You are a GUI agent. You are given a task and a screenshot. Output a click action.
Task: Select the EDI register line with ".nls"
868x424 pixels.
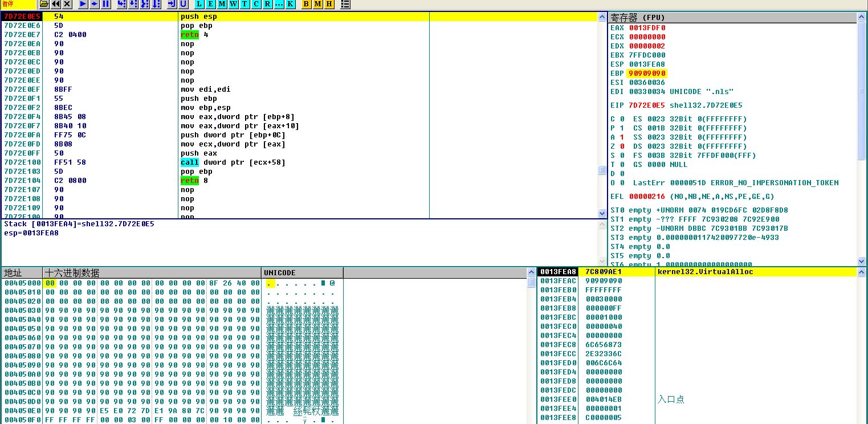[673, 92]
